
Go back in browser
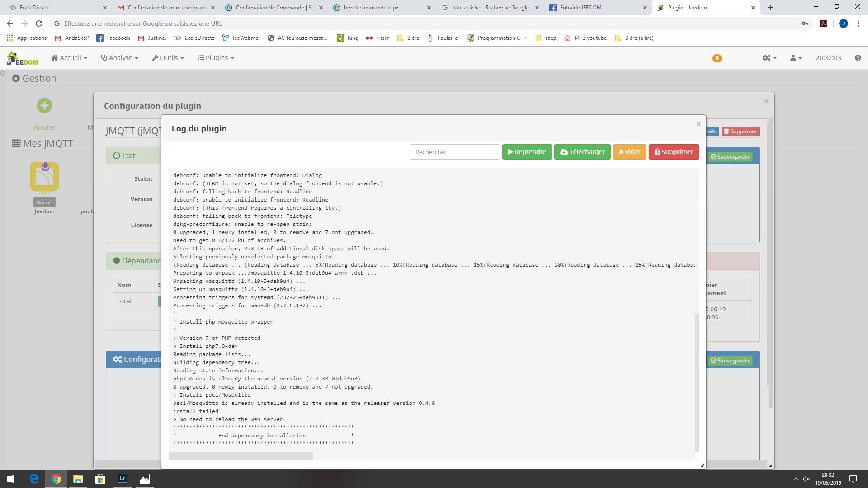tap(10, 23)
